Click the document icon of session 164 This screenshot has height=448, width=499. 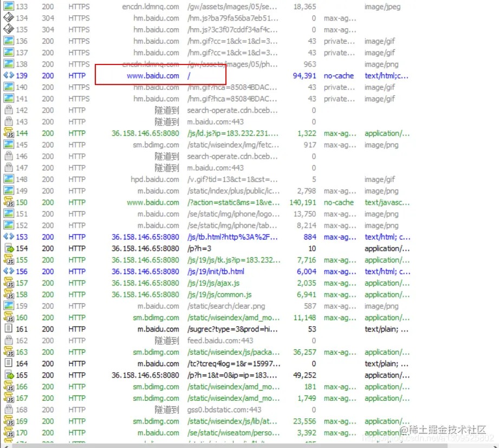coord(9,363)
